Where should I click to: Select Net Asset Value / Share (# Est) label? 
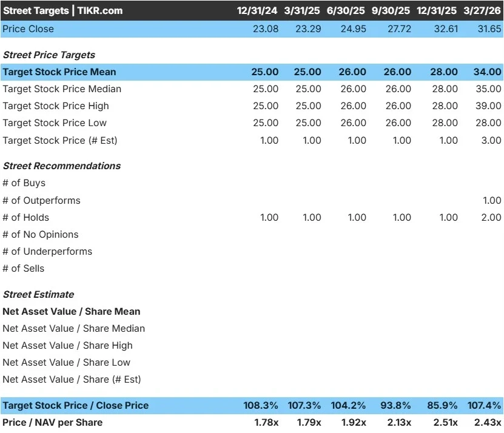(x=72, y=380)
